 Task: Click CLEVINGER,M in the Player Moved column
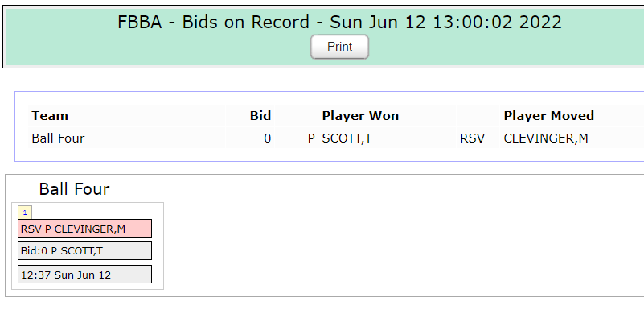click(x=546, y=138)
